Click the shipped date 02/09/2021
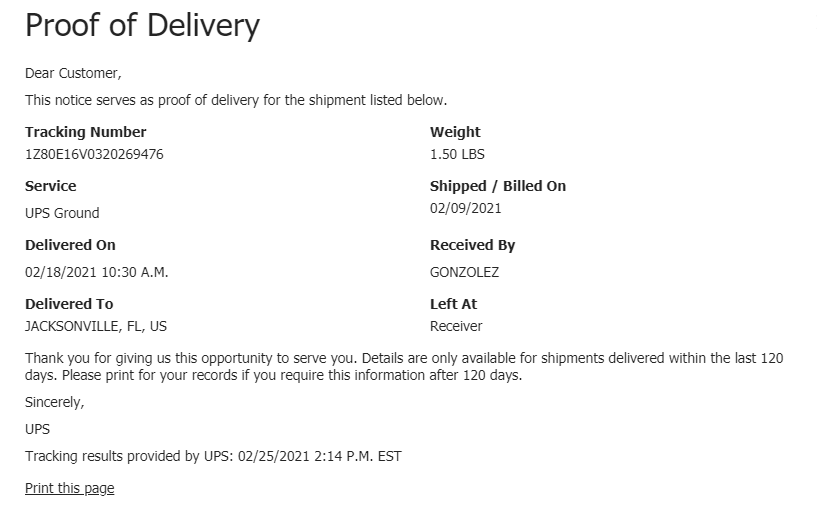 [x=465, y=208]
